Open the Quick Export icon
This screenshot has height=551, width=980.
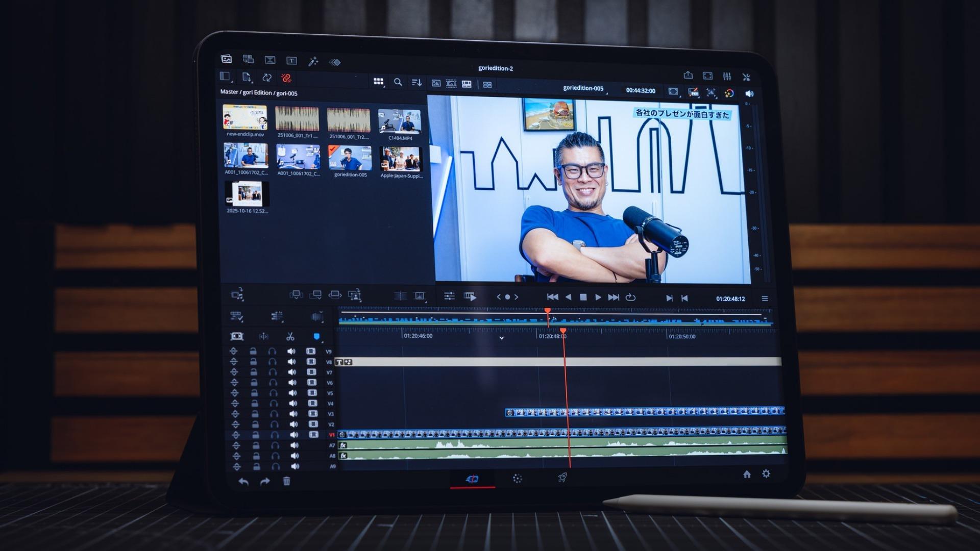pos(688,76)
